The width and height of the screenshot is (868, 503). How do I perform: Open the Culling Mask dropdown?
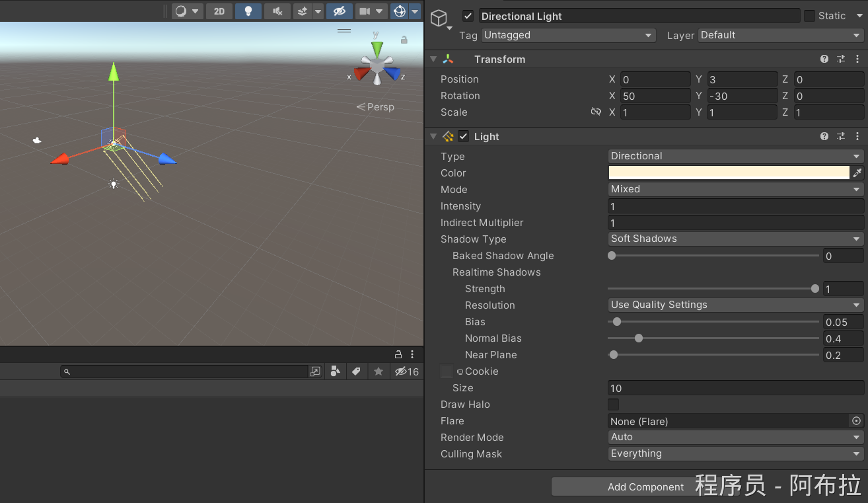click(x=735, y=453)
